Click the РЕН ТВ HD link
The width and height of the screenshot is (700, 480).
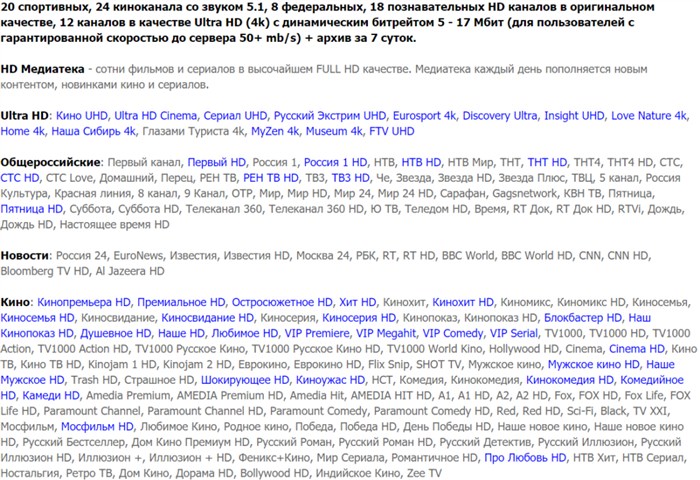(271, 178)
